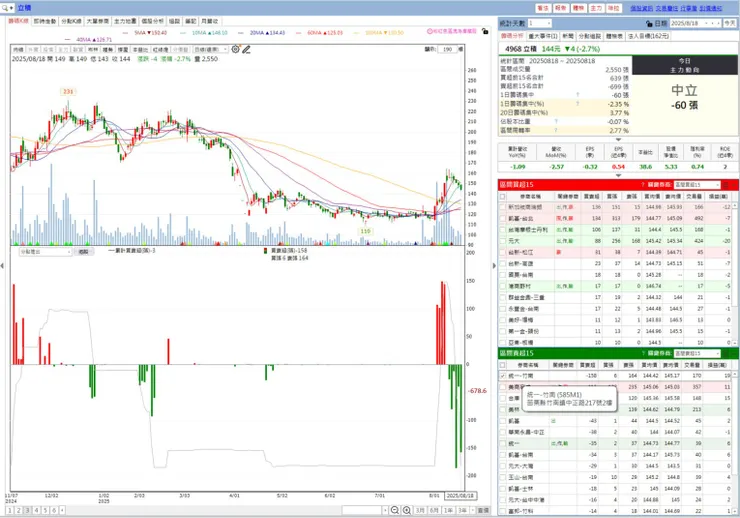Tick the checkbox for 台新-松江 row

[503, 252]
